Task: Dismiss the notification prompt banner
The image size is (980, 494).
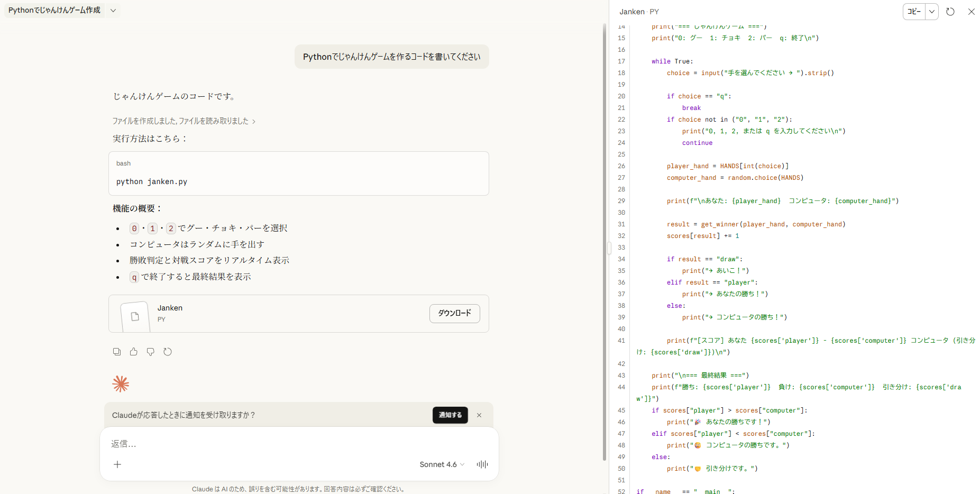Action: (479, 415)
